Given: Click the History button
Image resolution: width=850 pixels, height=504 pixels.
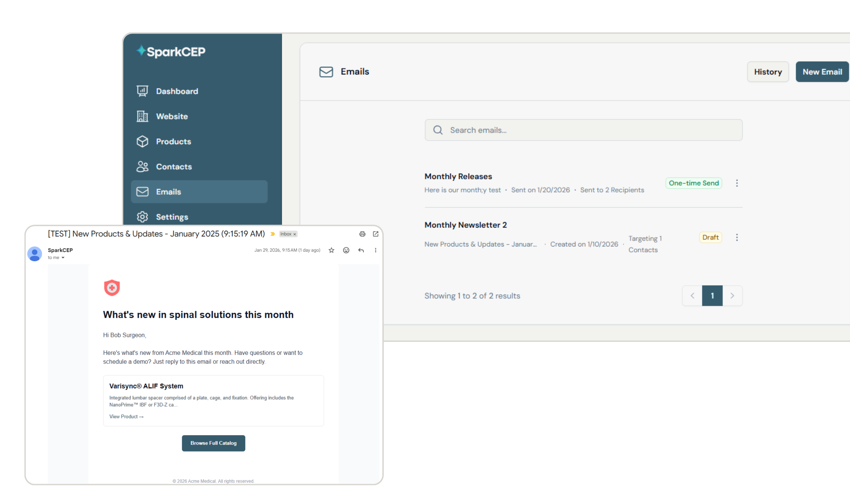Looking at the screenshot, I should 768,72.
